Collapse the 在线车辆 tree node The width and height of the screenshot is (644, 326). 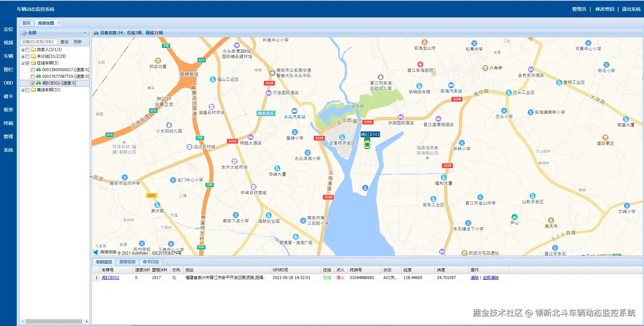(x=23, y=63)
